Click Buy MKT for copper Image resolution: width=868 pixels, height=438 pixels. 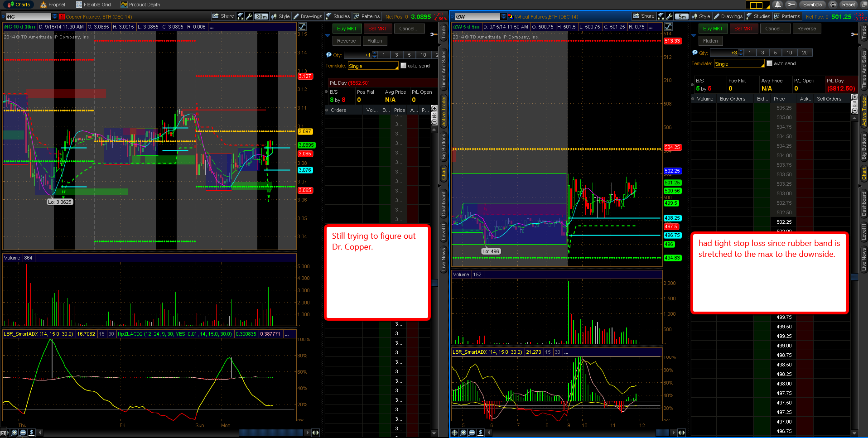(347, 29)
